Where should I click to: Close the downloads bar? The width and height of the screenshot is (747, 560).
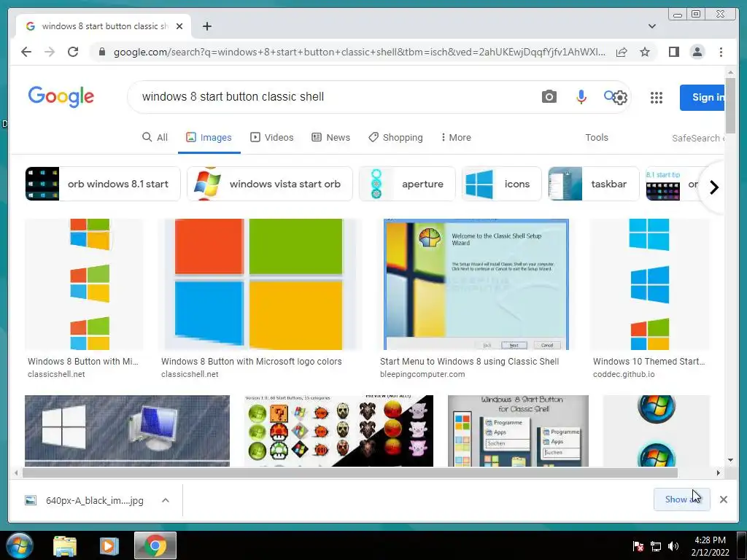click(x=723, y=499)
